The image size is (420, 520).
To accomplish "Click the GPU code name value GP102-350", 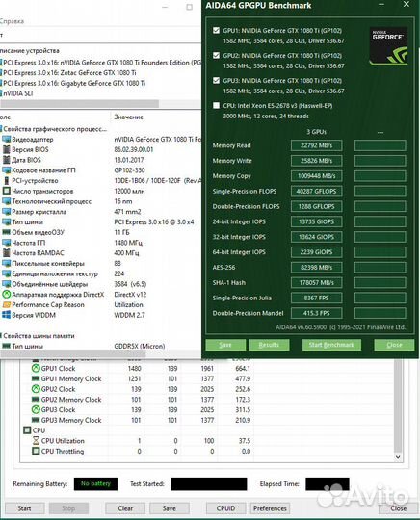I will (130, 170).
